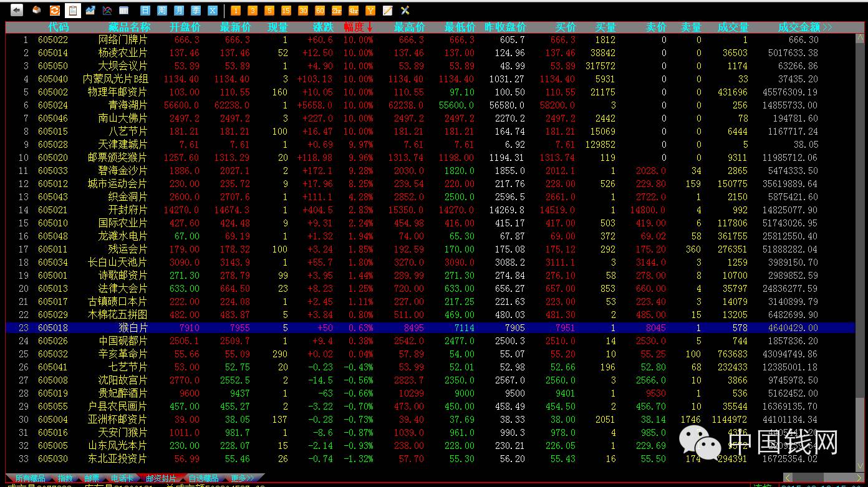This screenshot has width=868, height=487.
Task: Open the clipboard quote list icon
Action: (x=72, y=11)
